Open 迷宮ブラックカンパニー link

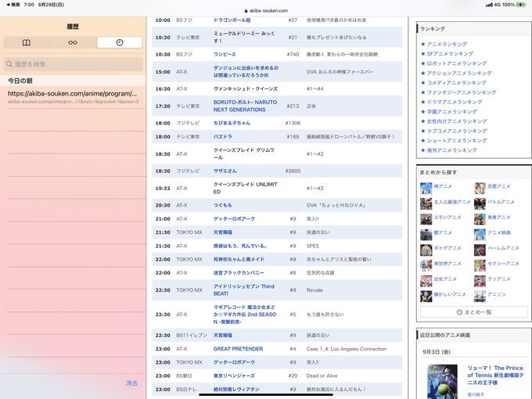pyautogui.click(x=239, y=273)
